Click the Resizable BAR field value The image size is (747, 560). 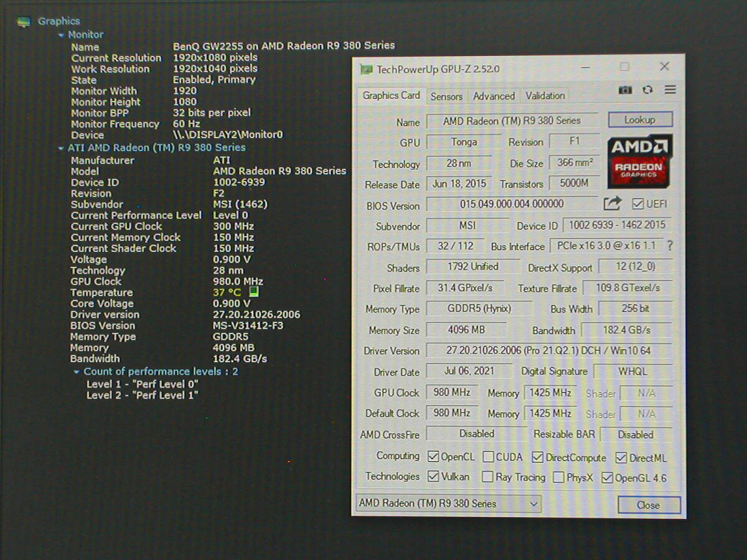click(x=636, y=434)
